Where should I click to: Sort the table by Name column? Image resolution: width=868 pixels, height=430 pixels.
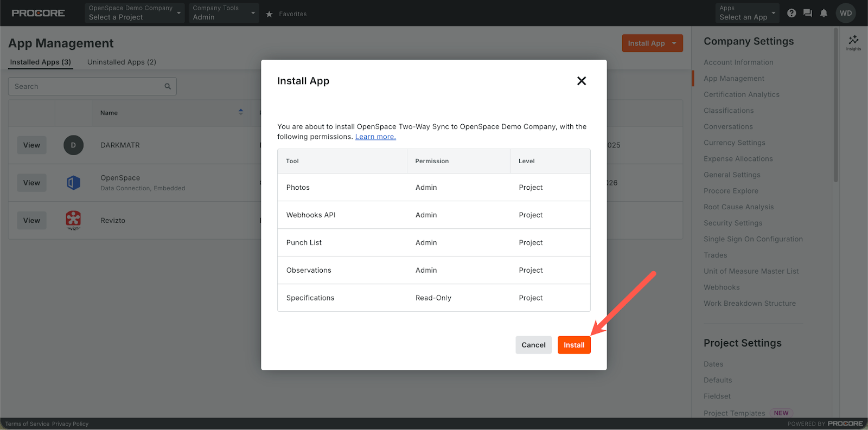pyautogui.click(x=240, y=112)
